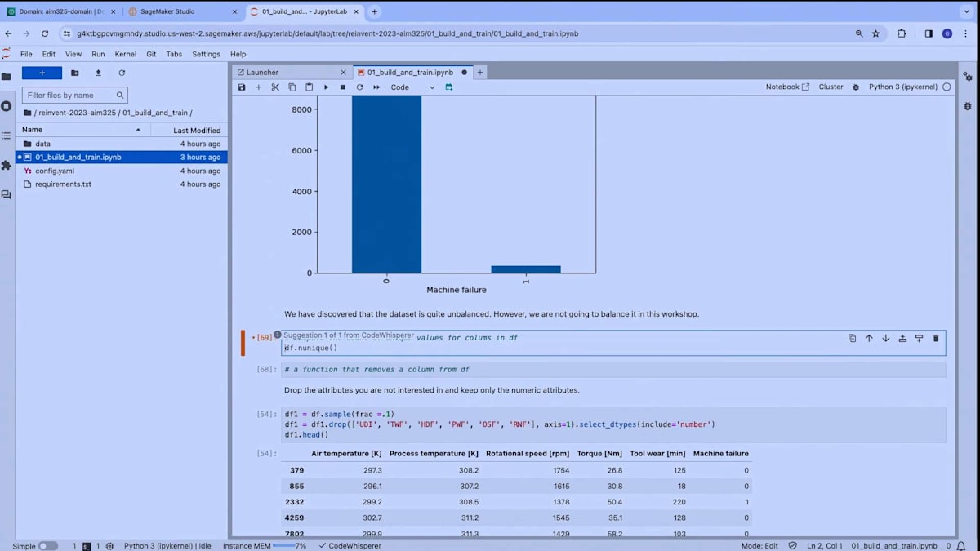The image size is (980, 551).
Task: Switch to the SageMaker Studio browser tab
Action: coord(180,12)
